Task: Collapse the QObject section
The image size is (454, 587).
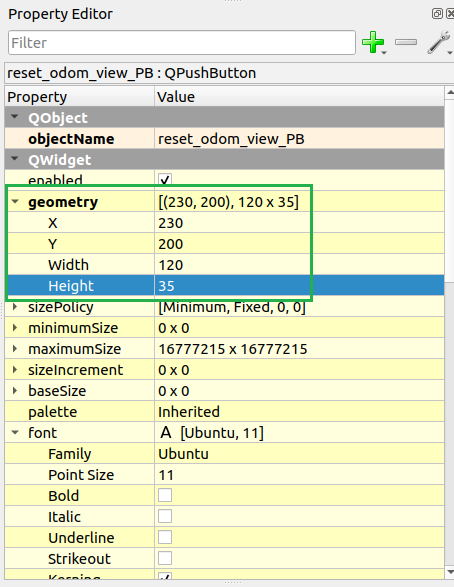Action: 15,118
